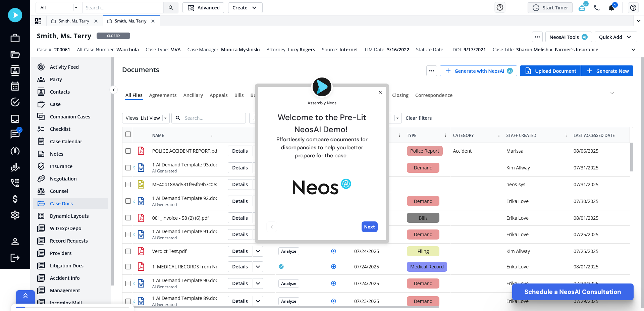Expand Details dropdown arrow for Verdict Test.pdf
644x311 pixels.
[258, 251]
